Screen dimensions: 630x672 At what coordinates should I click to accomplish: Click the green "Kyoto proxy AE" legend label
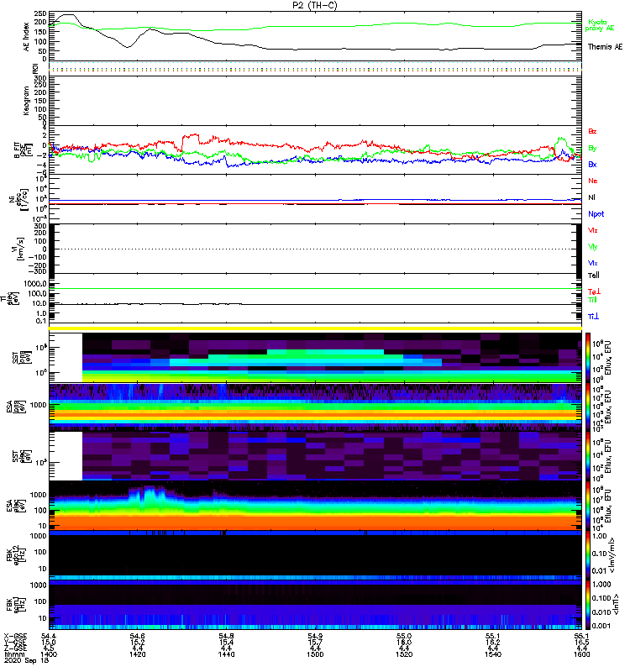(x=600, y=25)
